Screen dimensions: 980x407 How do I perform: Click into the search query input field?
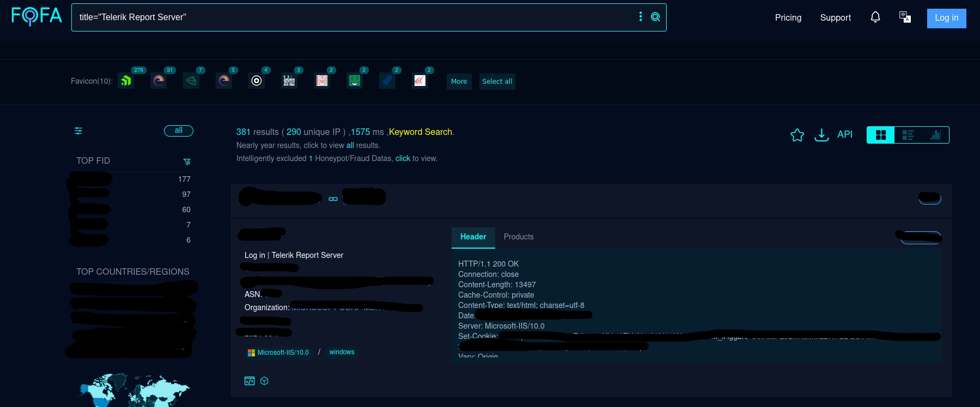pyautogui.click(x=354, y=17)
